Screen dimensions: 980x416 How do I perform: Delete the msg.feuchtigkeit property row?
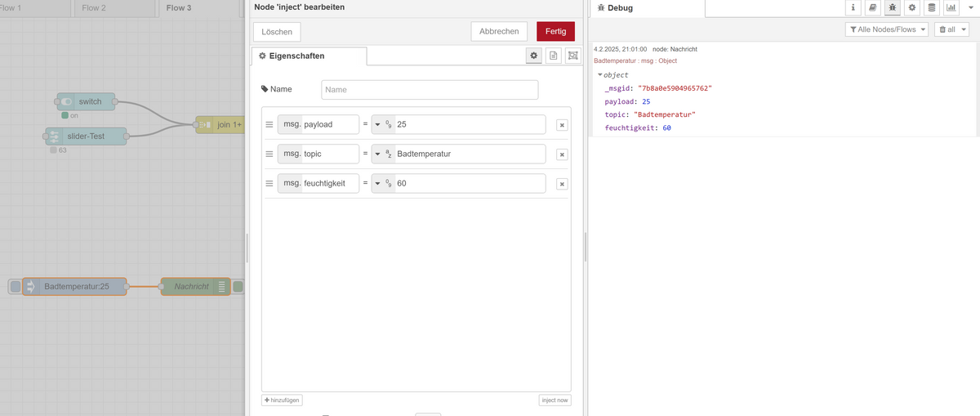(x=562, y=184)
